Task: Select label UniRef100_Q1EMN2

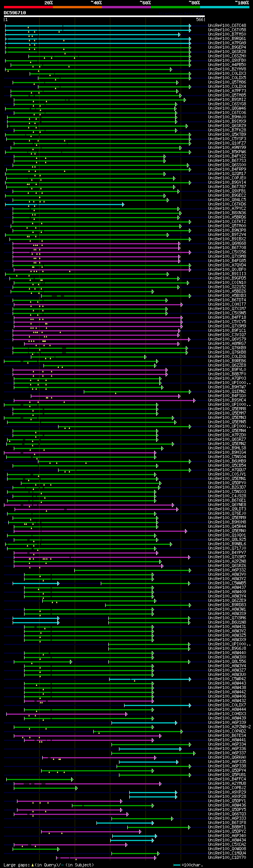Action: [x=227, y=392]
